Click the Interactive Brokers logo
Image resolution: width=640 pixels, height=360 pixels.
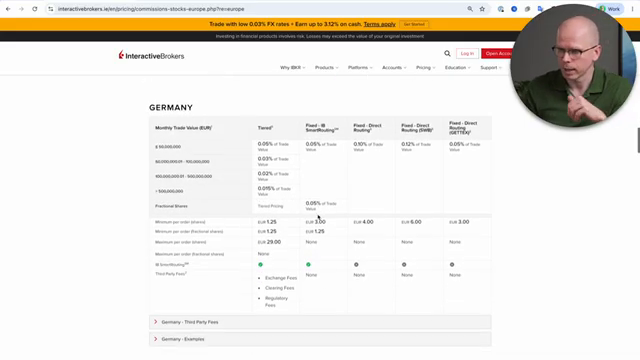pyautogui.click(x=151, y=55)
